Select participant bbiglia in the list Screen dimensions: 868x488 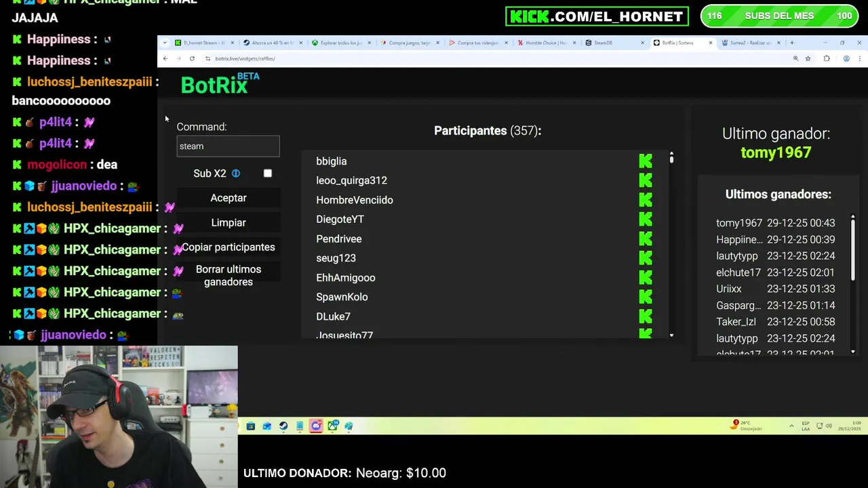pyautogui.click(x=331, y=161)
